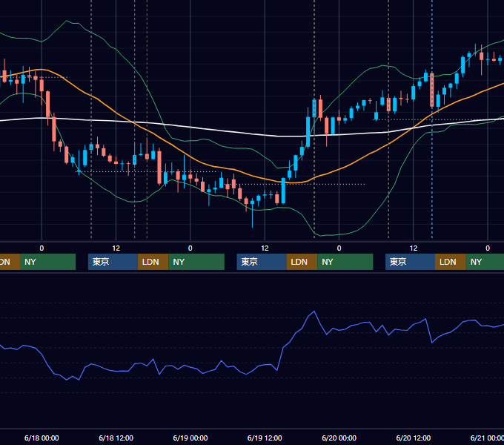The image size is (504, 445).
Task: Click the 東京 session block spanning 6/18 12:00
Action: [x=113, y=262]
